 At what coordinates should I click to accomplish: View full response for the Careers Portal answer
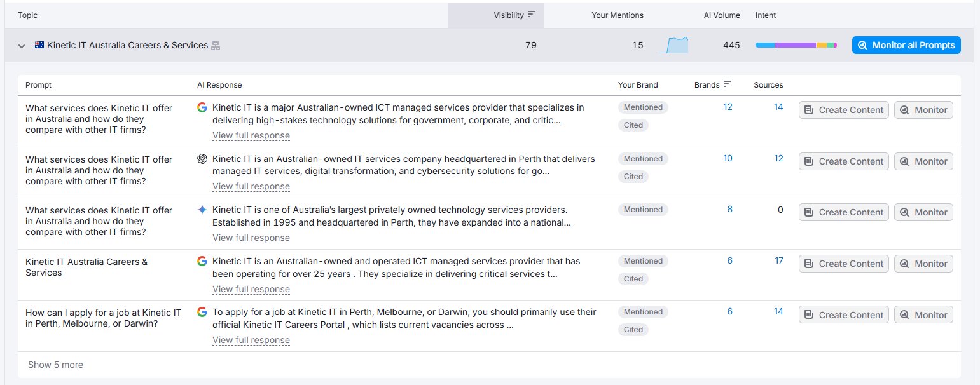click(x=251, y=340)
